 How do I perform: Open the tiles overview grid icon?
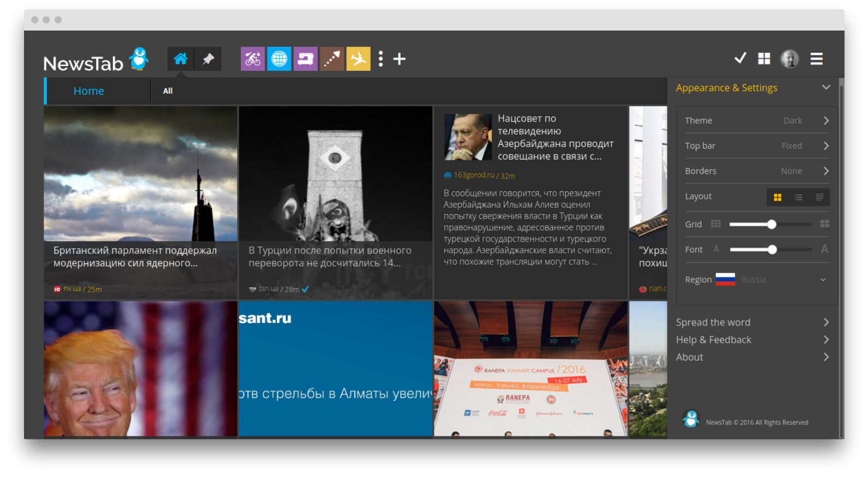[x=764, y=58]
